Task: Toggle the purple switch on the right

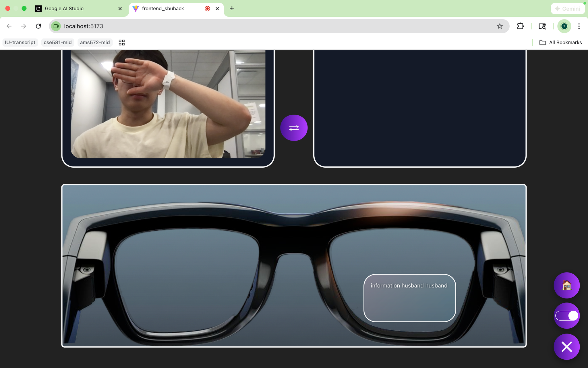Action: coord(566,316)
